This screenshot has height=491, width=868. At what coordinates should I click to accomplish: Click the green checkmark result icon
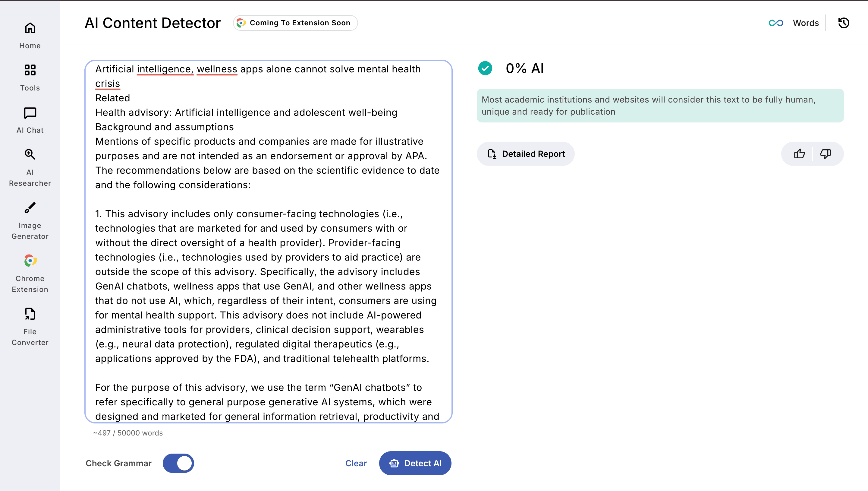[485, 68]
